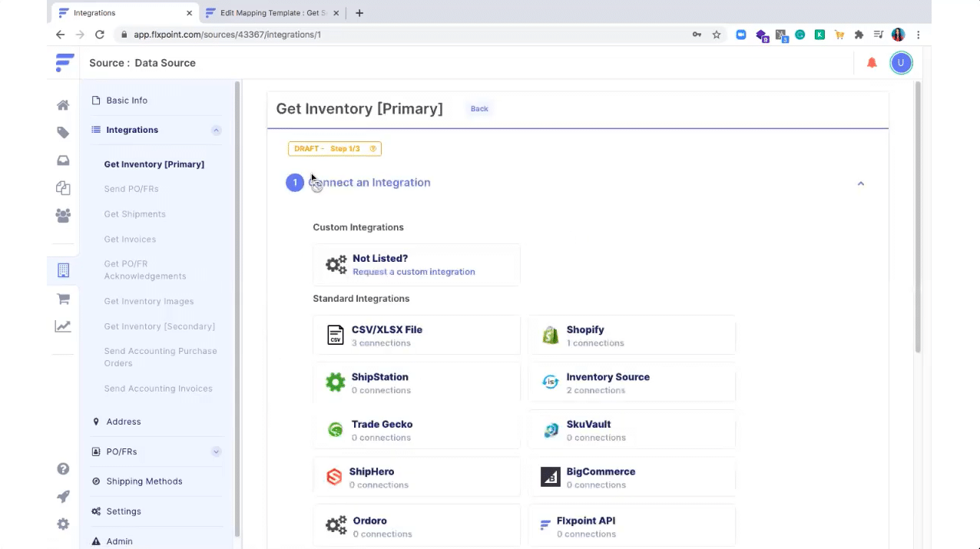Click the Shopify bag icon
The image size is (980, 549).
[x=550, y=335]
